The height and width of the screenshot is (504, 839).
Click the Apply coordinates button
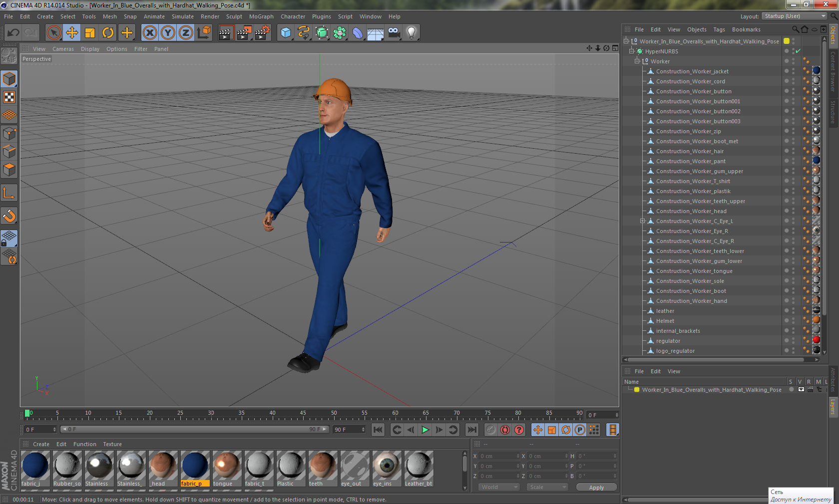point(596,488)
